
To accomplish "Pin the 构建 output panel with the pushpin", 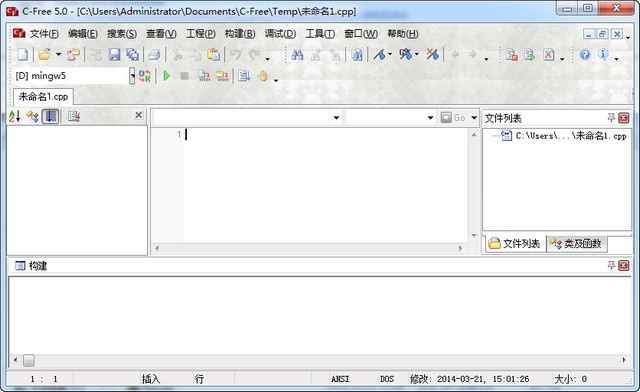I will (x=611, y=266).
